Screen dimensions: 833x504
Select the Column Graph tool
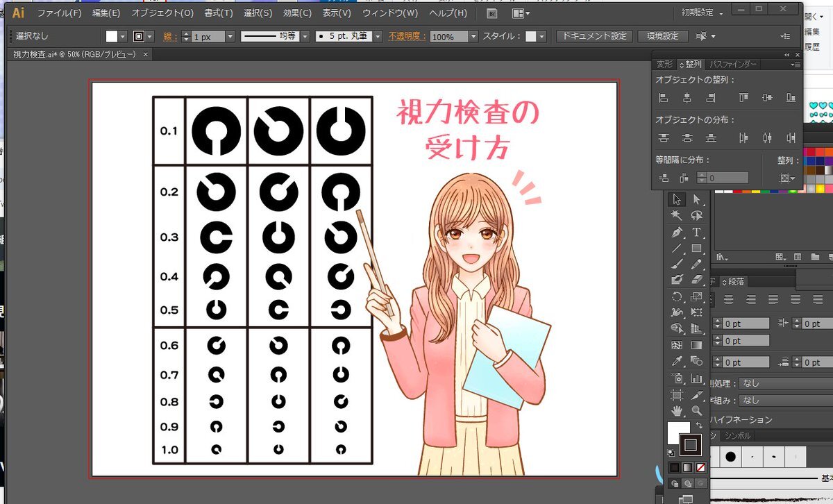pos(697,378)
